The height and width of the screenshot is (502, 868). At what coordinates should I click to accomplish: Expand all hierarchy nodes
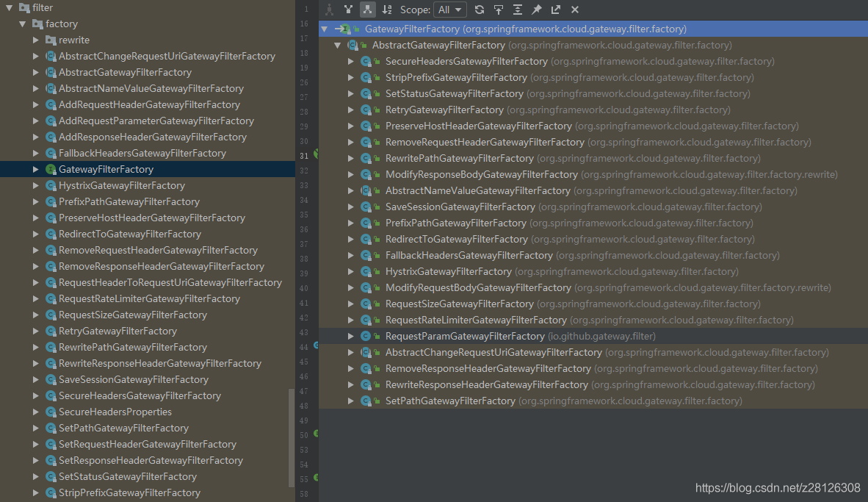point(518,10)
